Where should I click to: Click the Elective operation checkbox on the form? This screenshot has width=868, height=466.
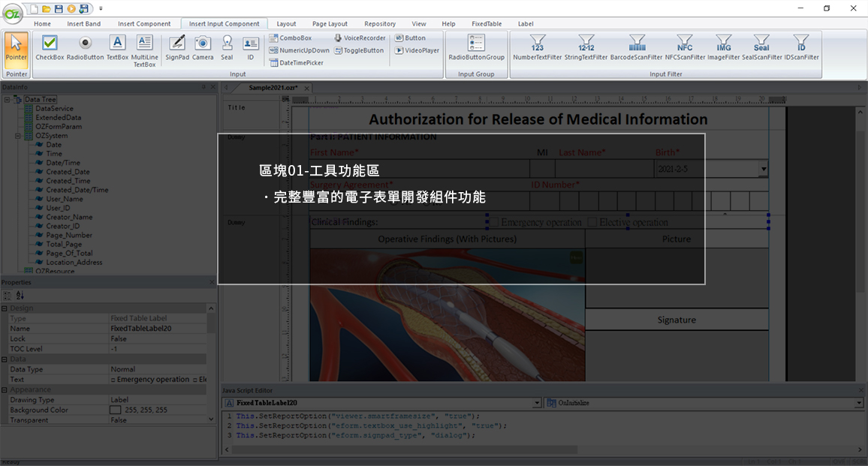590,221
